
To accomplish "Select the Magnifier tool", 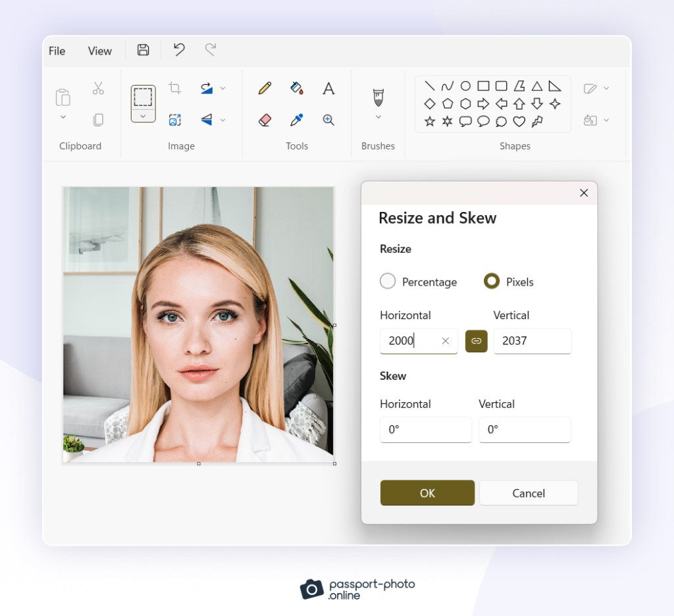I will pyautogui.click(x=328, y=119).
